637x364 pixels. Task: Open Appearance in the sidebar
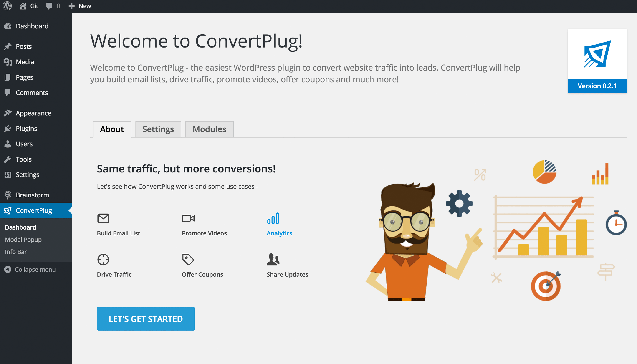pos(33,113)
